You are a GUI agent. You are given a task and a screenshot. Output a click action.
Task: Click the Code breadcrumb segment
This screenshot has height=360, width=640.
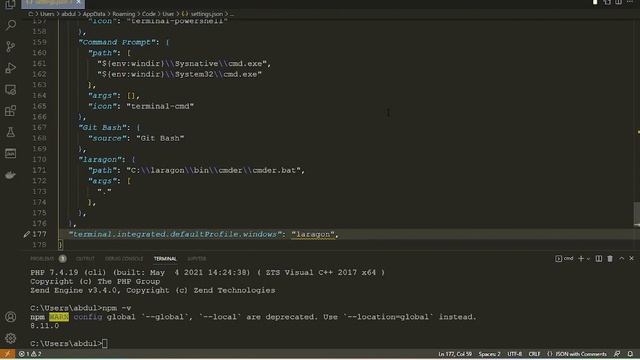pos(149,14)
